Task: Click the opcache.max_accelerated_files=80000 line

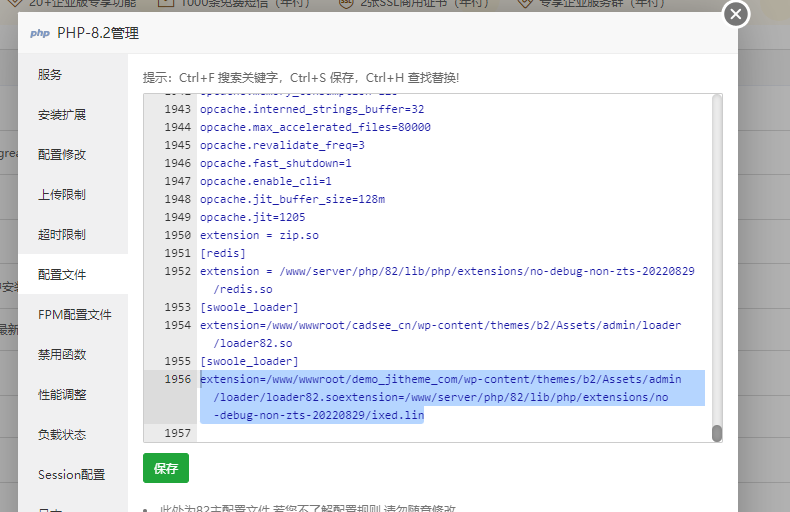Action: point(315,127)
